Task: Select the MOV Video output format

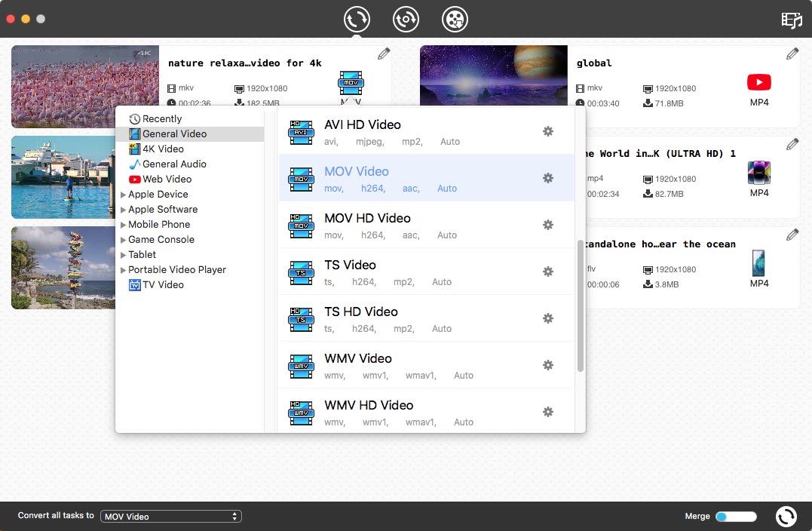Action: (357, 171)
